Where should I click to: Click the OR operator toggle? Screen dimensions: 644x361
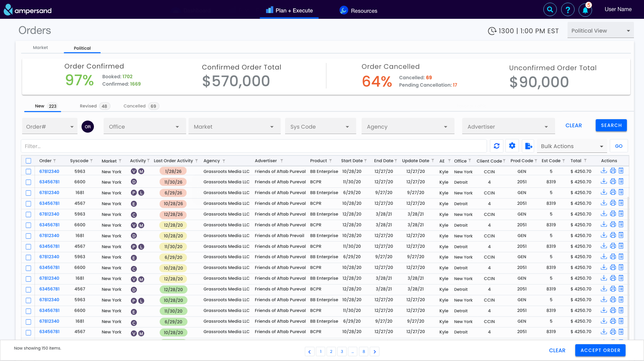[88, 127]
